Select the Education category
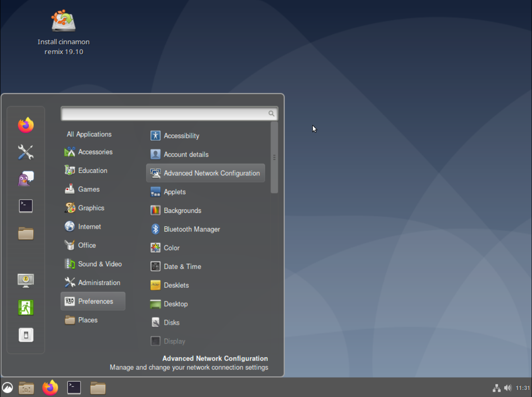The height and width of the screenshot is (397, 532). tap(93, 171)
